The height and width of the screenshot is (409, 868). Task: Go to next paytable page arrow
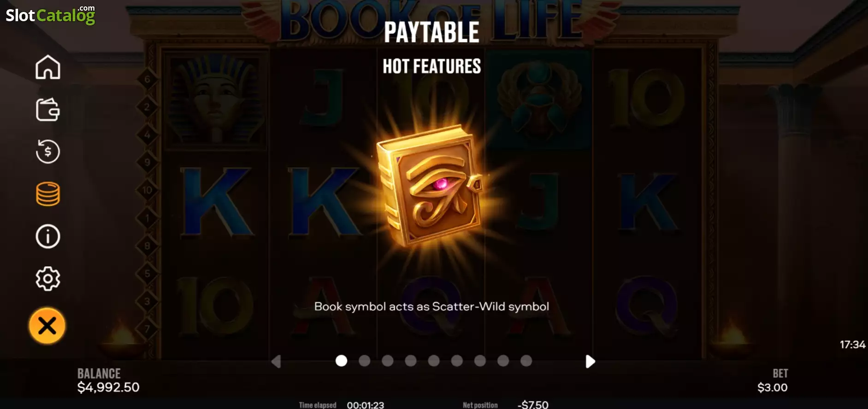click(590, 362)
